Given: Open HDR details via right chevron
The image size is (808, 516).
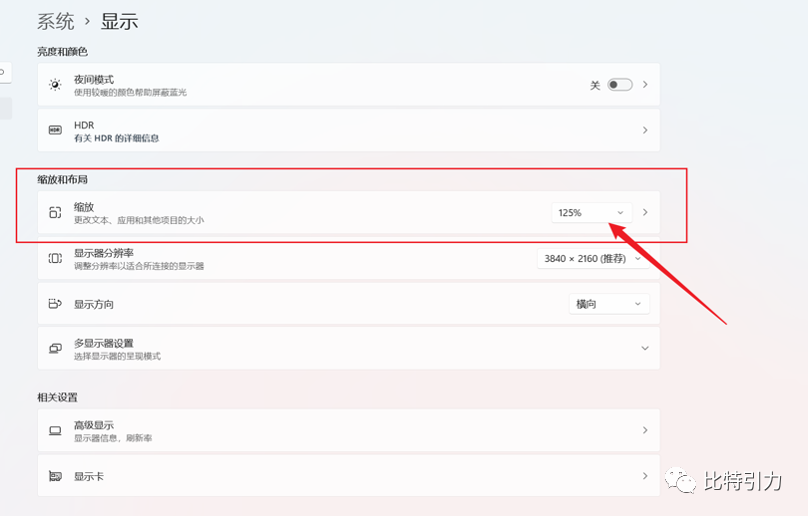Looking at the screenshot, I should 645,131.
